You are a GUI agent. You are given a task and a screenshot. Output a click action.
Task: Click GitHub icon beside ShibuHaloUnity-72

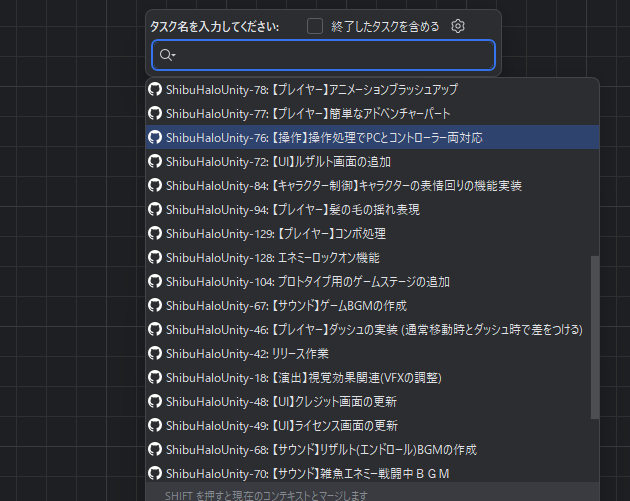point(155,162)
